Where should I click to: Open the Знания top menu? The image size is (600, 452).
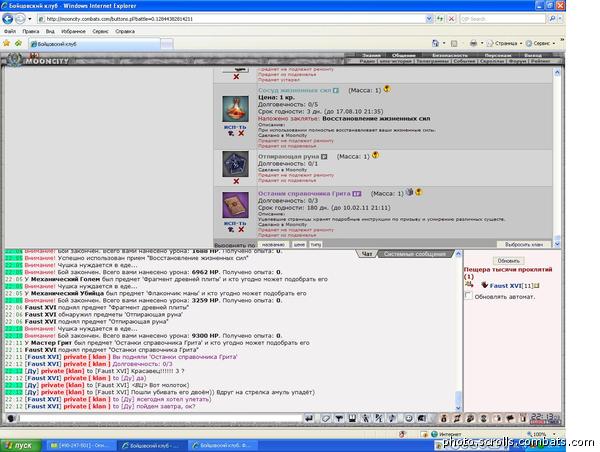[371, 55]
